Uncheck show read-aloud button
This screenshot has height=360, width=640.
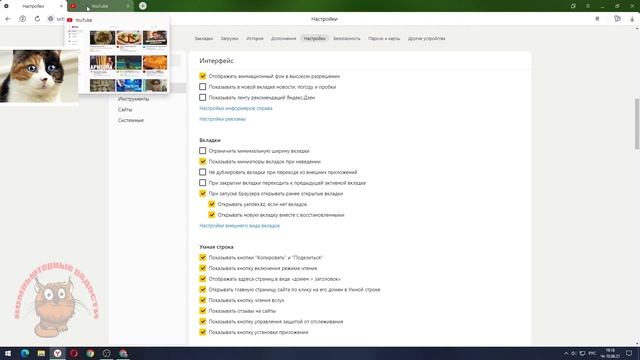(202, 300)
